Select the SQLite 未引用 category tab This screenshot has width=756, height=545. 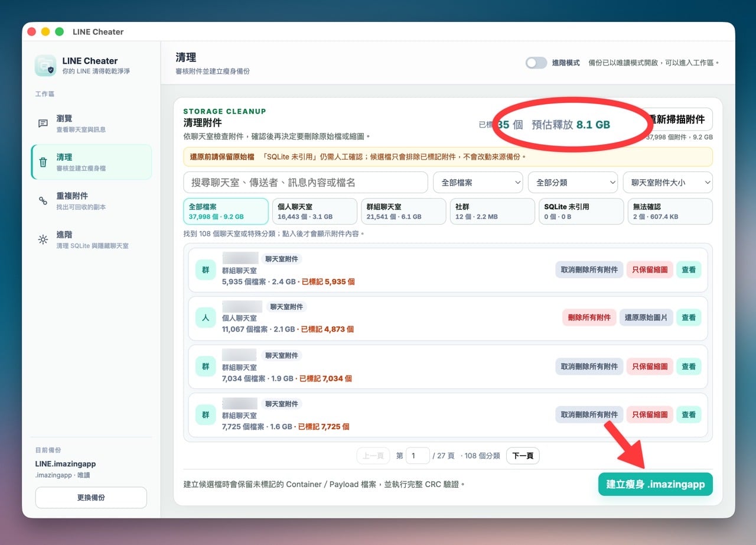tap(581, 212)
